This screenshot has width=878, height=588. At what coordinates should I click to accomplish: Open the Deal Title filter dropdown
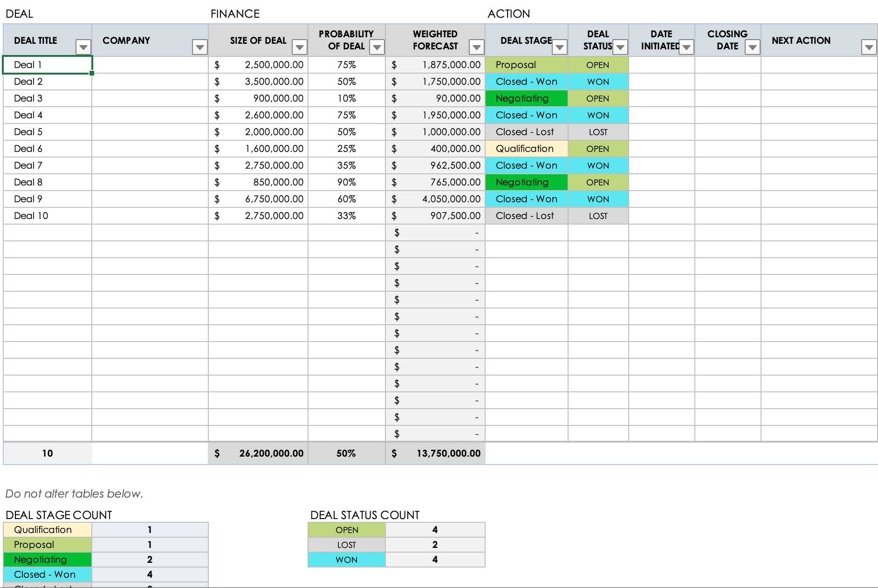tap(83, 47)
